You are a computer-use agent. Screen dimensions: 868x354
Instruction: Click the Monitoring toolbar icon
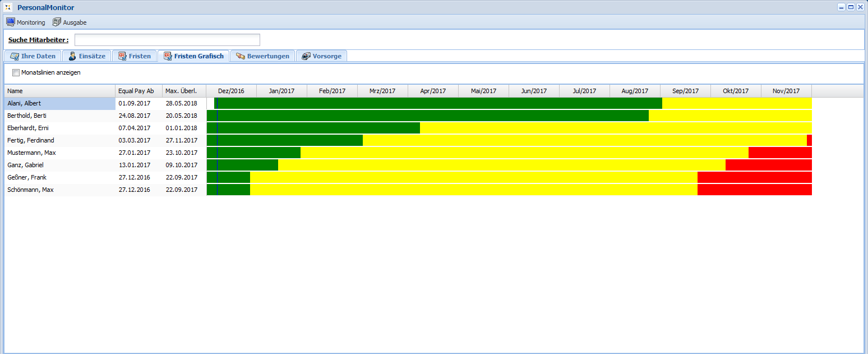click(10, 22)
